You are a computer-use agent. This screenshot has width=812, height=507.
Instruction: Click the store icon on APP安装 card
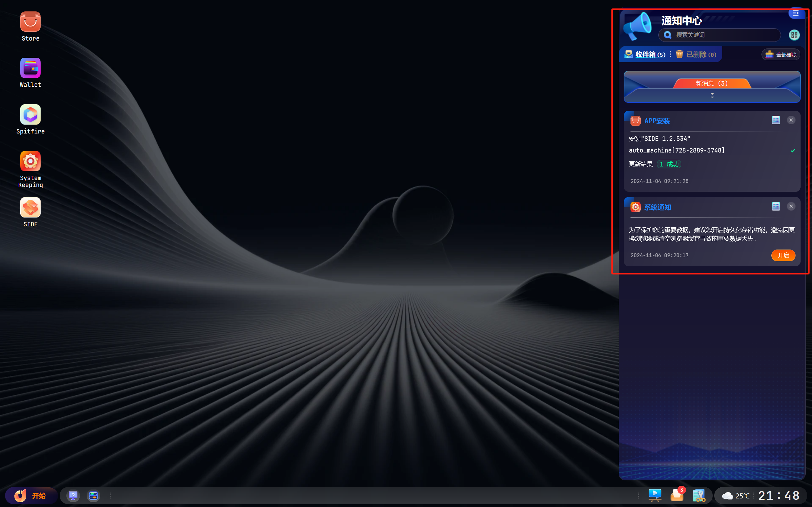coord(635,121)
